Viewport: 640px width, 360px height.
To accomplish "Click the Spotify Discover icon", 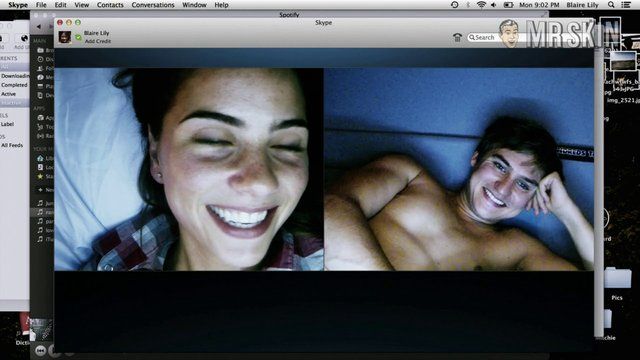I will (x=40, y=59).
